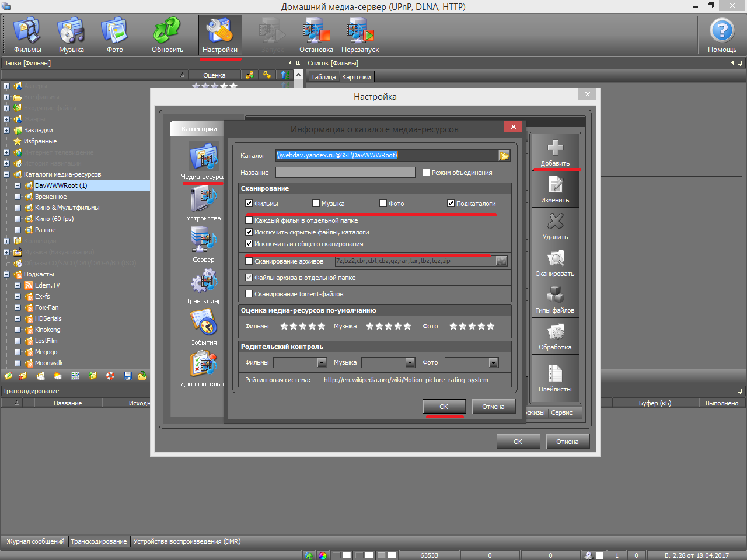This screenshot has width=747, height=560.
Task: Click the Перезапуск toolbar icon
Action: point(360,32)
